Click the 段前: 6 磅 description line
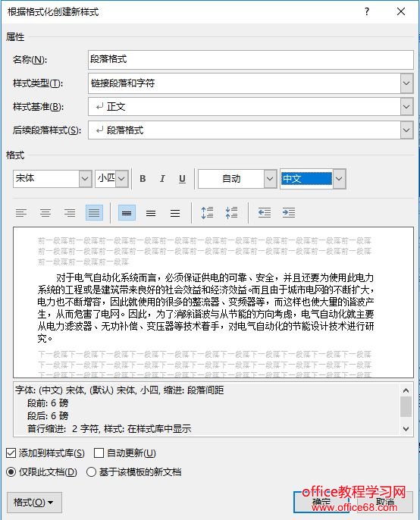420x520 pixels. pos(48,403)
